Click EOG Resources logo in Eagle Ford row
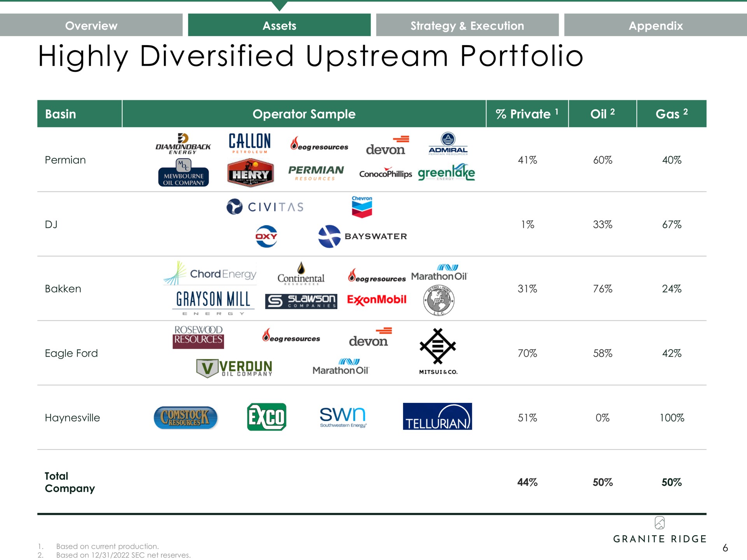Viewport: 747px width, 560px height. click(x=291, y=335)
